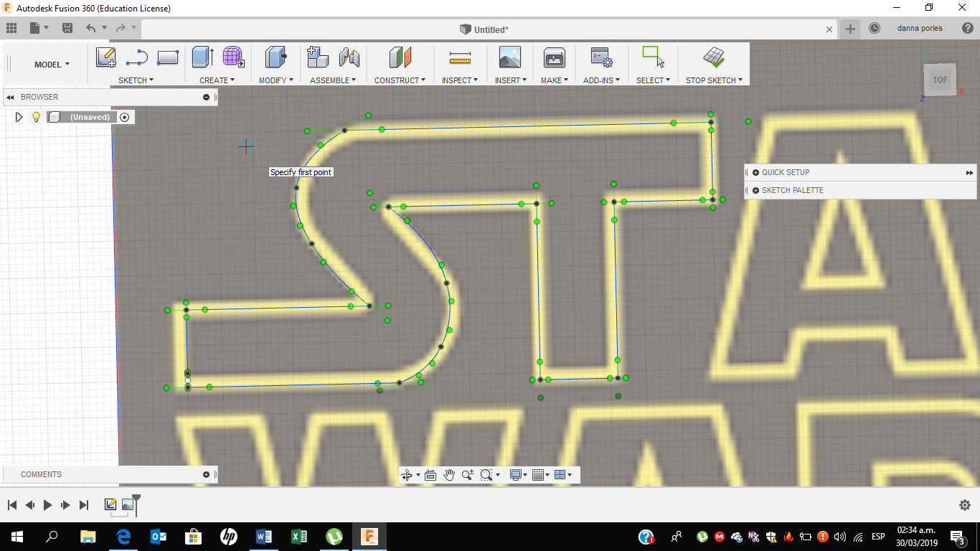This screenshot has height=551, width=980.
Task: Toggle visibility lightbulb of Unsaved component
Action: point(36,117)
